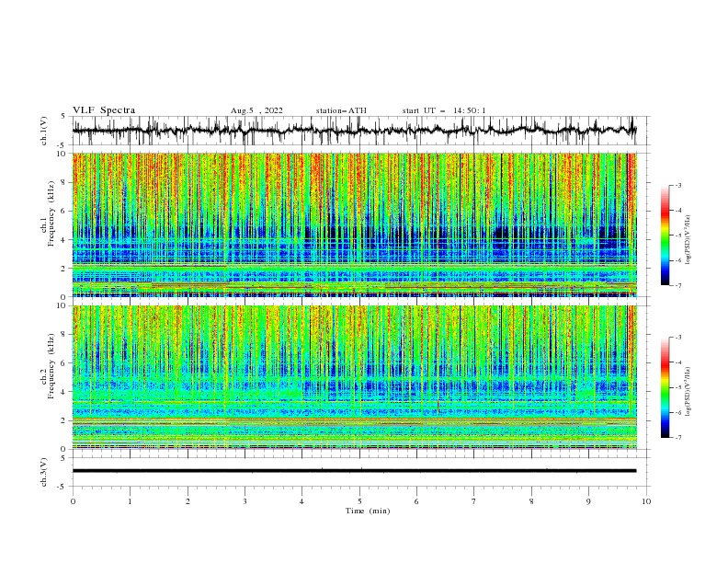
Task: Click time axis tick label '5'
Action: (359, 501)
